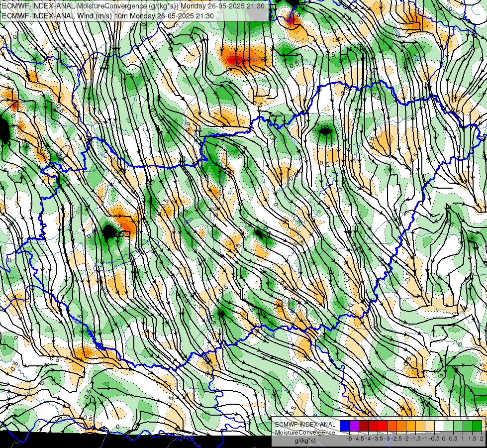Click the darkest maroon-red legend swatch

(x=364, y=426)
